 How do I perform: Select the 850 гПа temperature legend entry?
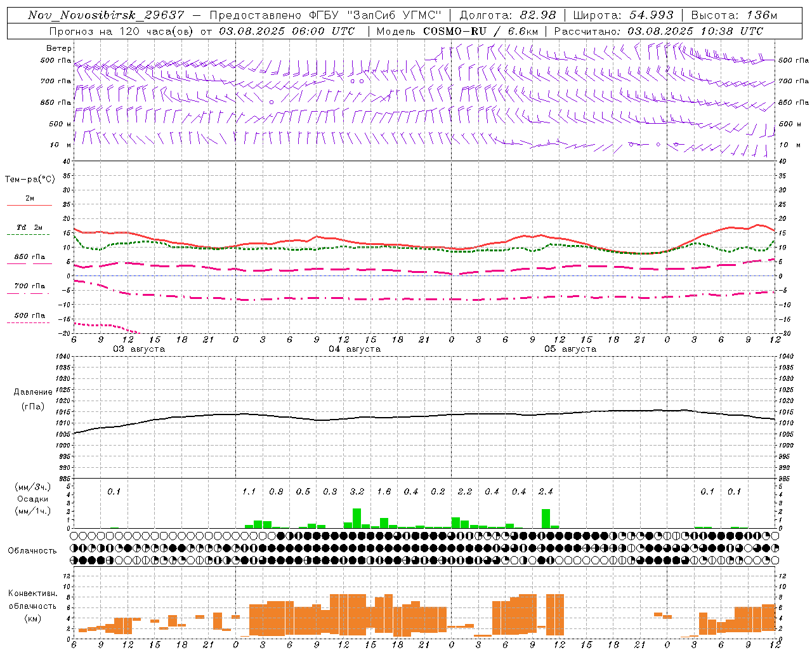tap(30, 256)
